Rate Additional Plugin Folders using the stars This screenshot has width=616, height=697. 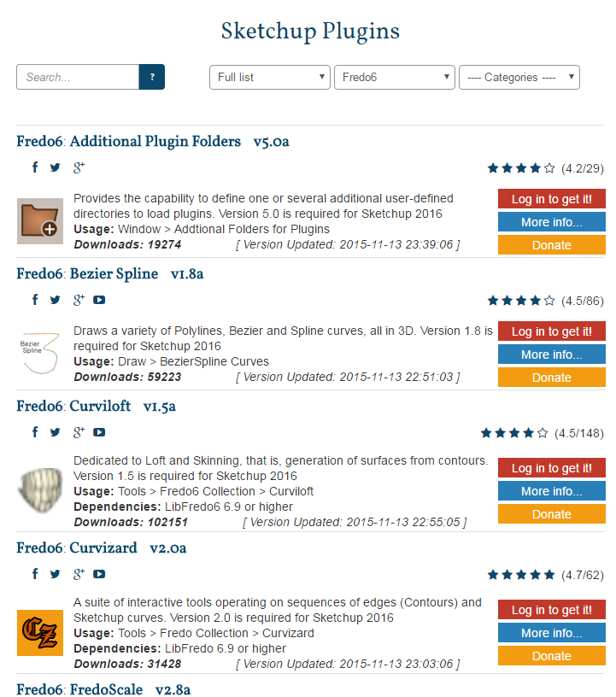pos(521,168)
